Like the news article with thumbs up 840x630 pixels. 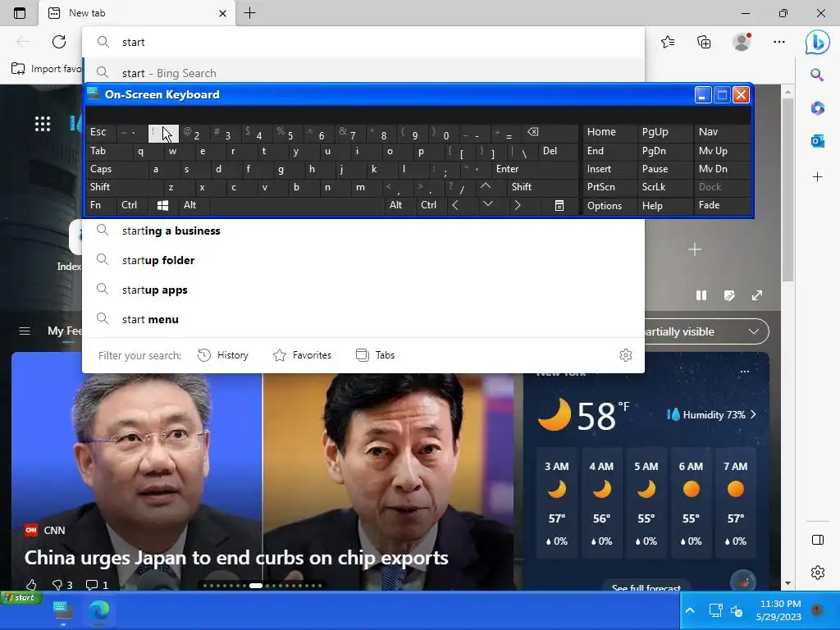pyautogui.click(x=31, y=584)
